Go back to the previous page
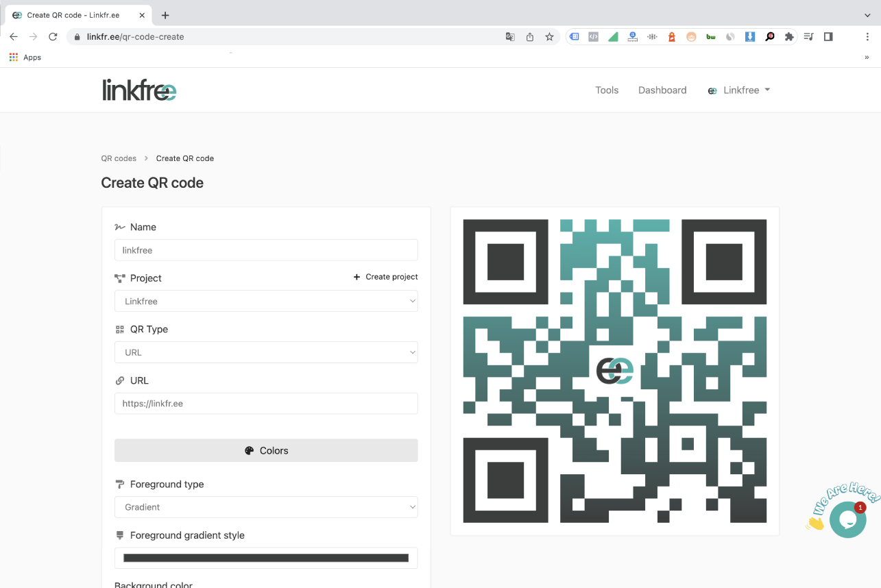 (14, 37)
